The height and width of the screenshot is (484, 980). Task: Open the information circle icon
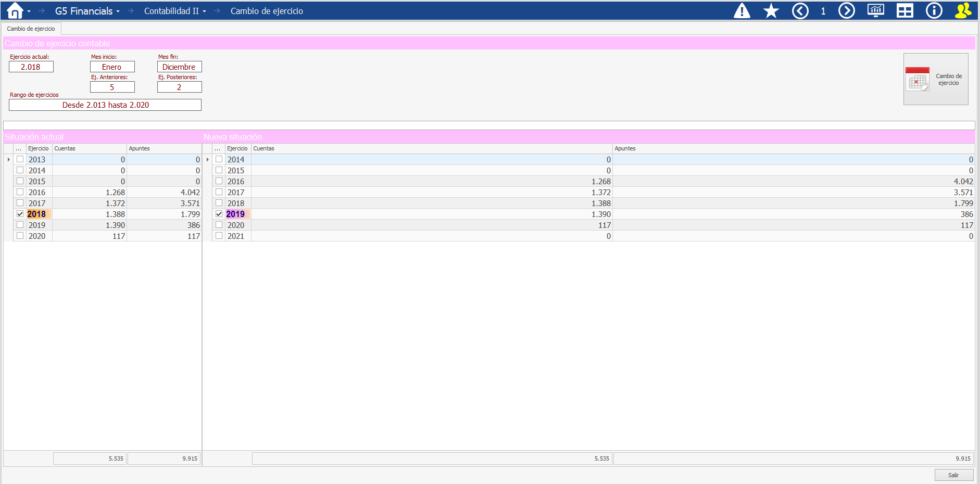[x=934, y=11]
